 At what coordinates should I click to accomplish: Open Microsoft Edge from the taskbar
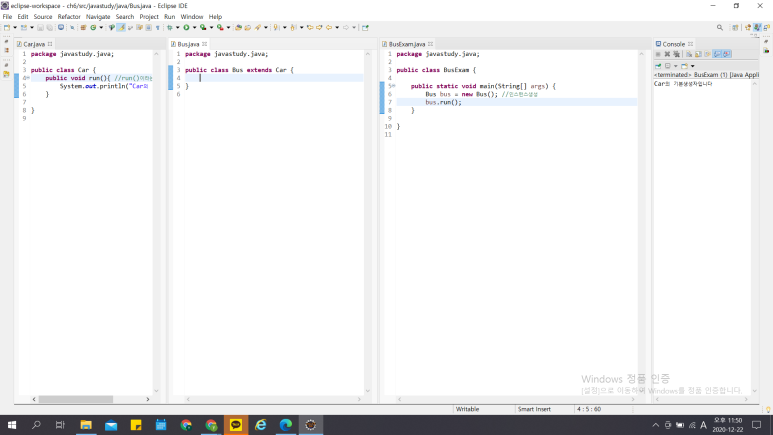pos(285,425)
